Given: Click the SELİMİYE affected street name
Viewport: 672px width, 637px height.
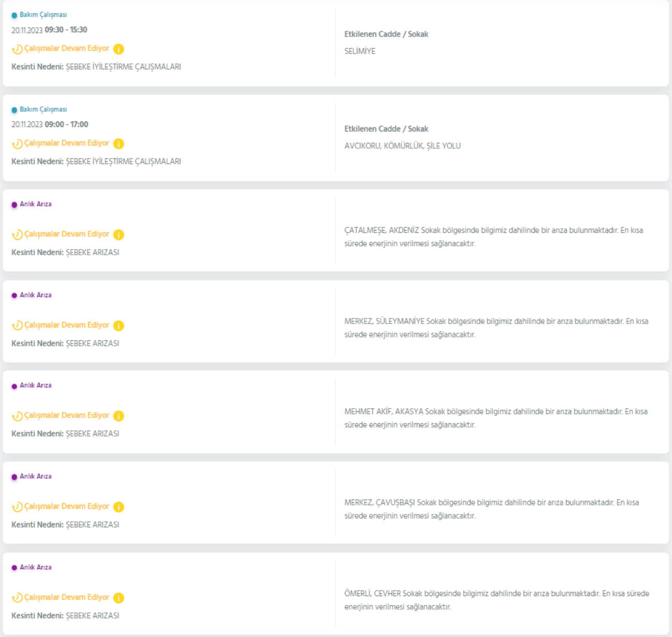Looking at the screenshot, I should (x=360, y=51).
